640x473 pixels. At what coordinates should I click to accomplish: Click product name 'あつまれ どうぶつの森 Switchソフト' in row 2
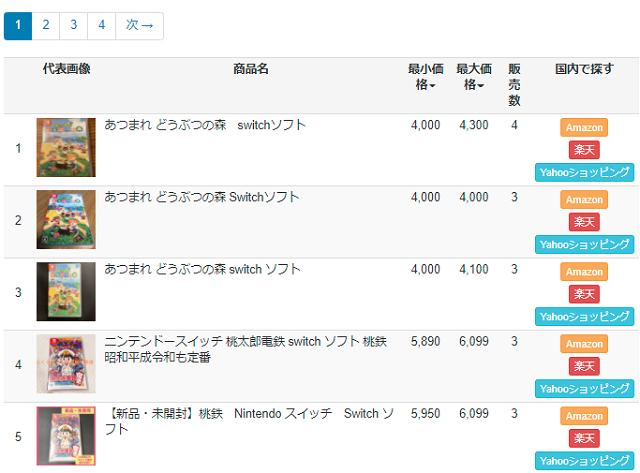tap(202, 197)
